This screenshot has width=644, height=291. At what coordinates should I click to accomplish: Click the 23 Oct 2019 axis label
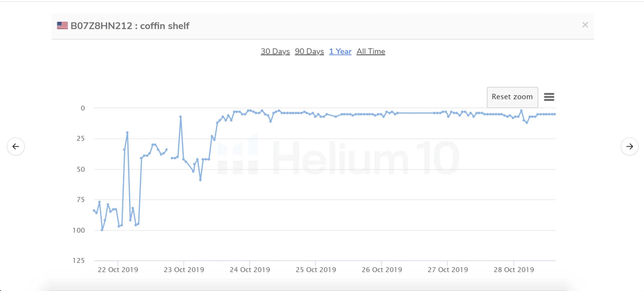[x=184, y=270]
